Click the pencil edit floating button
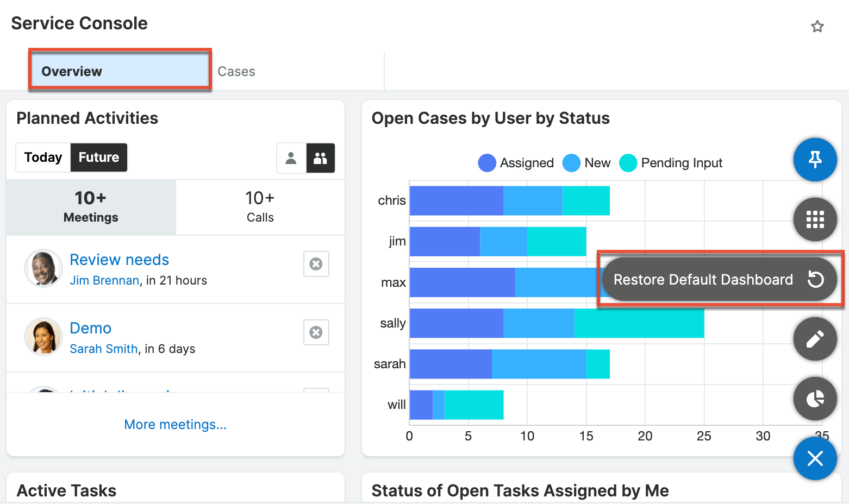The image size is (849, 504). coord(815,339)
